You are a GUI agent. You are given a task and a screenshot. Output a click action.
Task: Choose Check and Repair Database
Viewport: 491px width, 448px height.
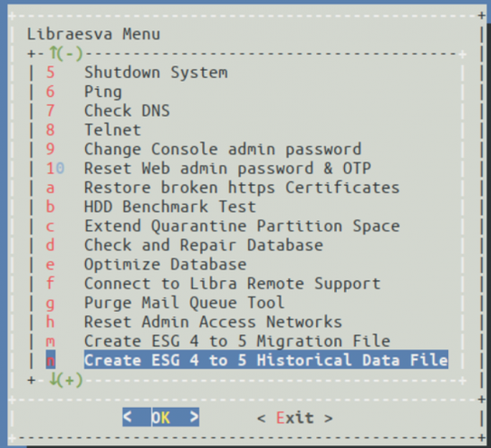click(203, 246)
